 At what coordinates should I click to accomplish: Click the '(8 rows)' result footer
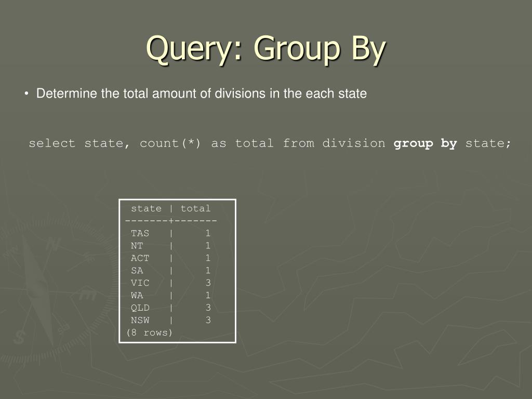(x=149, y=332)
